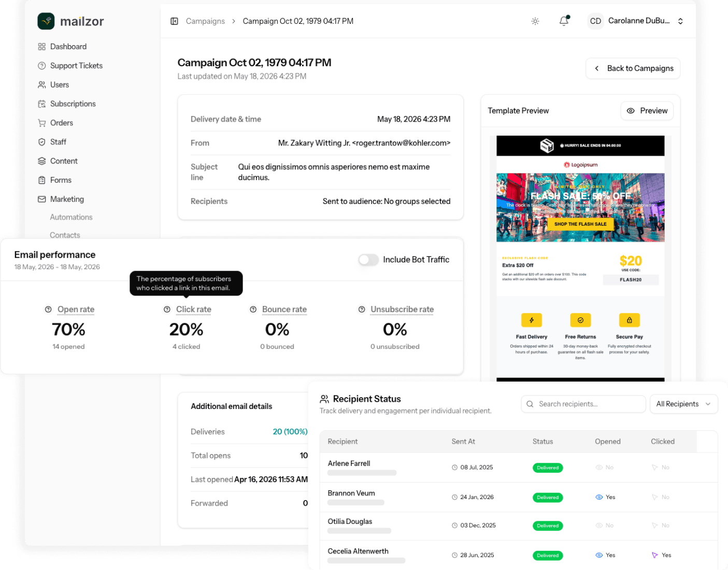Click the Sent At column header

pyautogui.click(x=463, y=442)
